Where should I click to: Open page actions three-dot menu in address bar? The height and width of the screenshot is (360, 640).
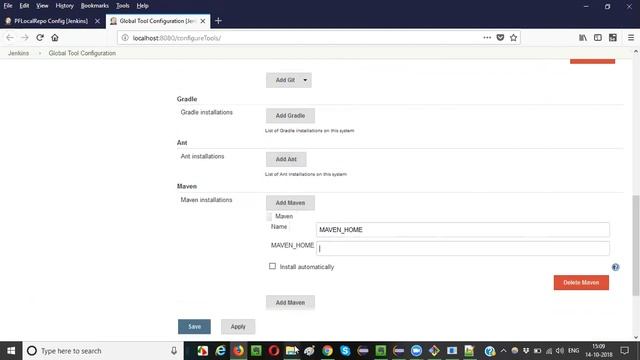click(x=487, y=38)
